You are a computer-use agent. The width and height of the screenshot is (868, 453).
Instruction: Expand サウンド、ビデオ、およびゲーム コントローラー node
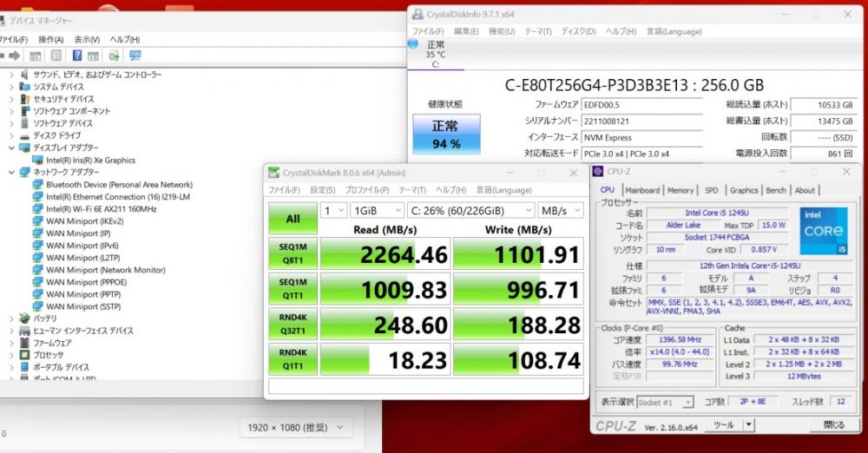pos(11,75)
